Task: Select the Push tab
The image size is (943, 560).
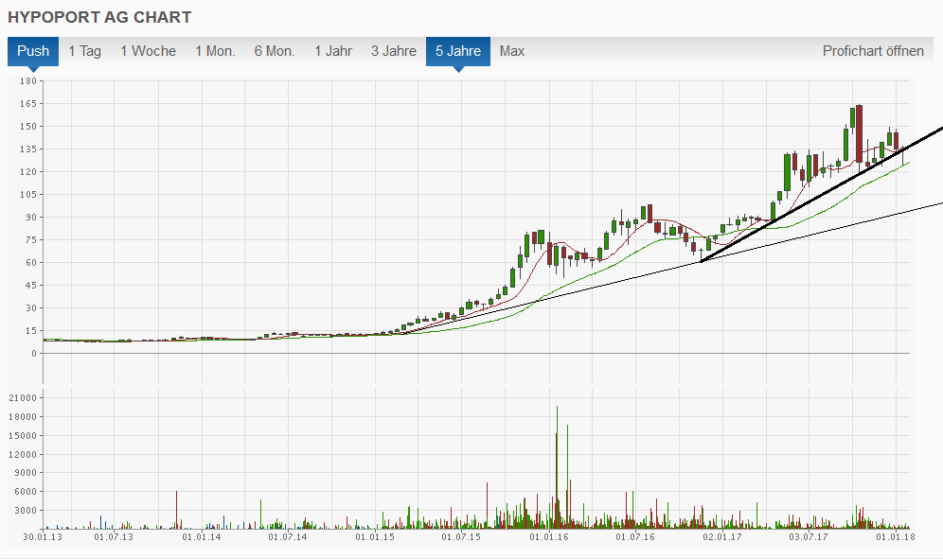Action: coord(33,51)
